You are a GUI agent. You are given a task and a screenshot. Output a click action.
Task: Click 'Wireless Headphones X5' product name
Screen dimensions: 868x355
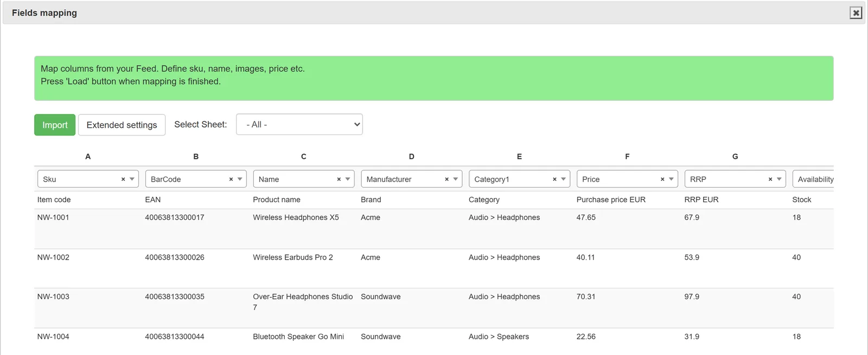[x=296, y=217]
